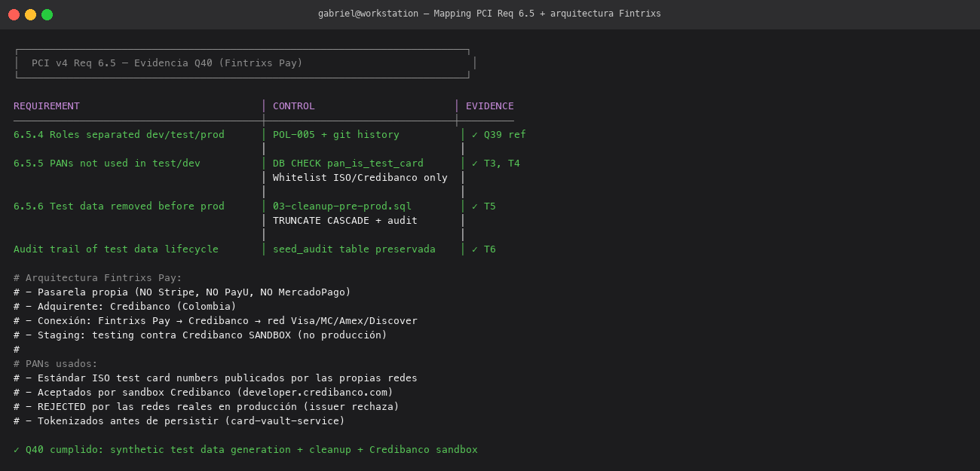The width and height of the screenshot is (980, 471).
Task: Click the '✓ Q40 cumplido' summary line
Action: click(x=246, y=450)
